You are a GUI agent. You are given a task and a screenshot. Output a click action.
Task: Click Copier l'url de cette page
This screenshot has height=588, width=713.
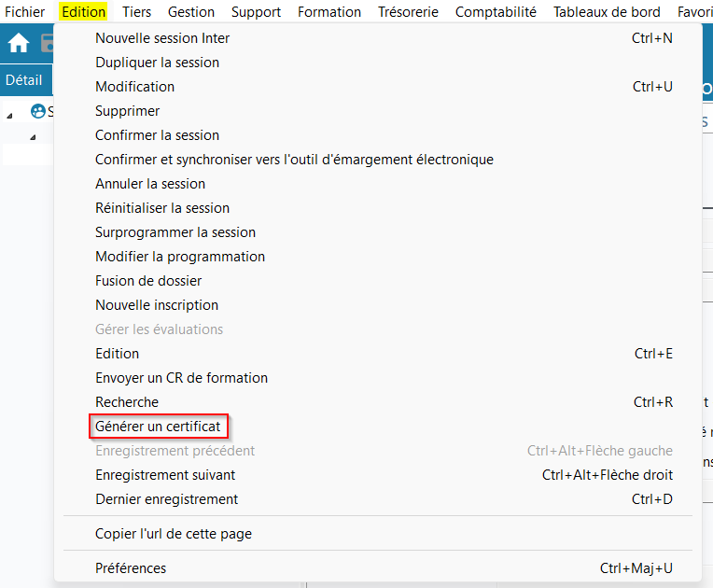tap(173, 534)
